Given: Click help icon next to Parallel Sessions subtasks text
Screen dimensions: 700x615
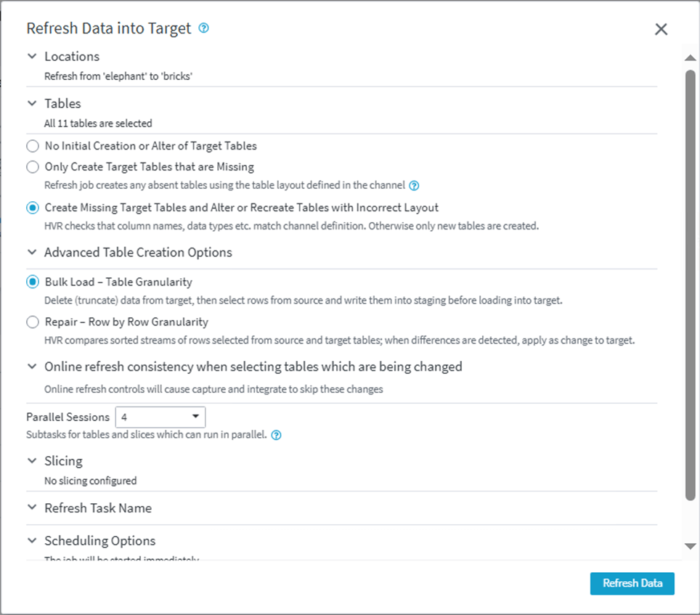Looking at the screenshot, I should (x=276, y=436).
